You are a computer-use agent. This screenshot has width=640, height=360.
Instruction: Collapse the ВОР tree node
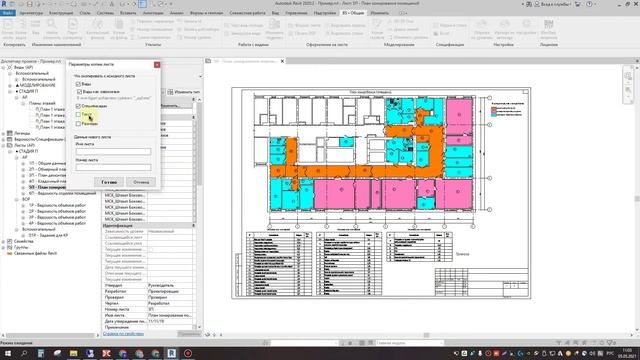pyautogui.click(x=17, y=200)
